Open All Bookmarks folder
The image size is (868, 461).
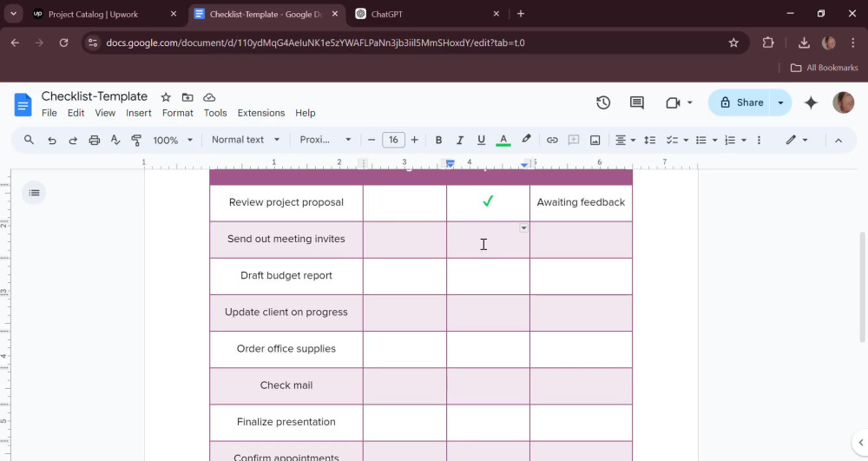pyautogui.click(x=825, y=68)
